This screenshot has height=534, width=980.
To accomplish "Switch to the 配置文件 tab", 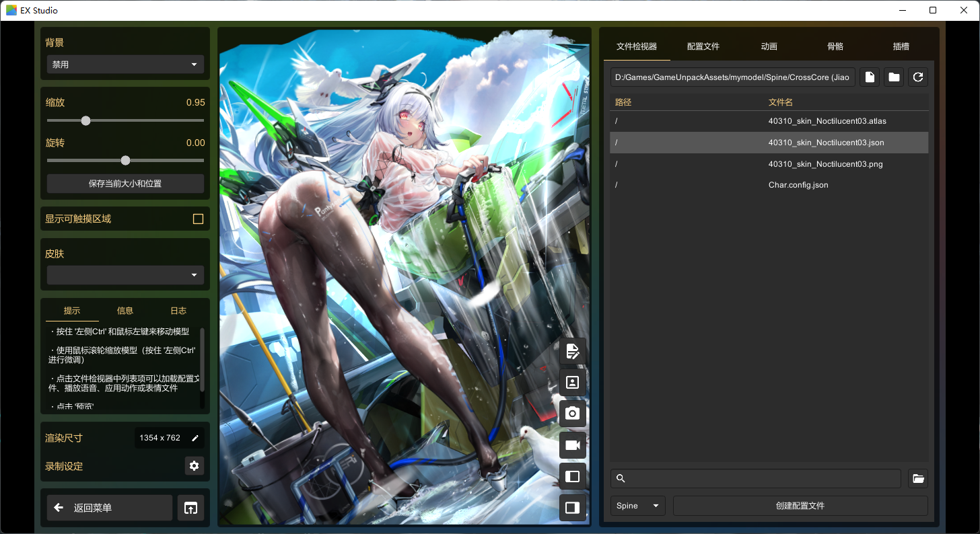I will point(703,46).
